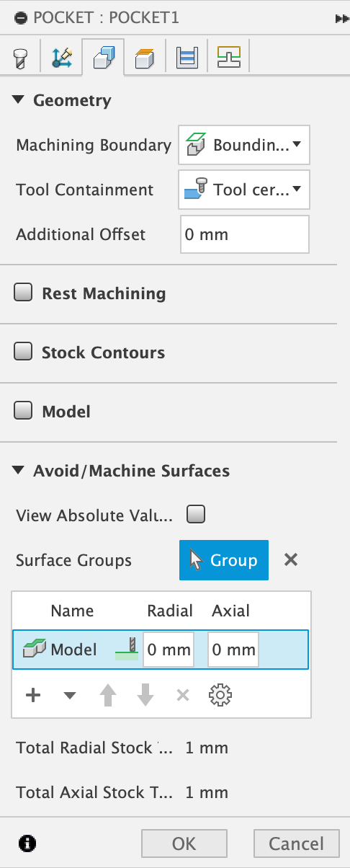350x868 pixels.
Task: Clear Surface Groups selection with X
Action: click(291, 559)
